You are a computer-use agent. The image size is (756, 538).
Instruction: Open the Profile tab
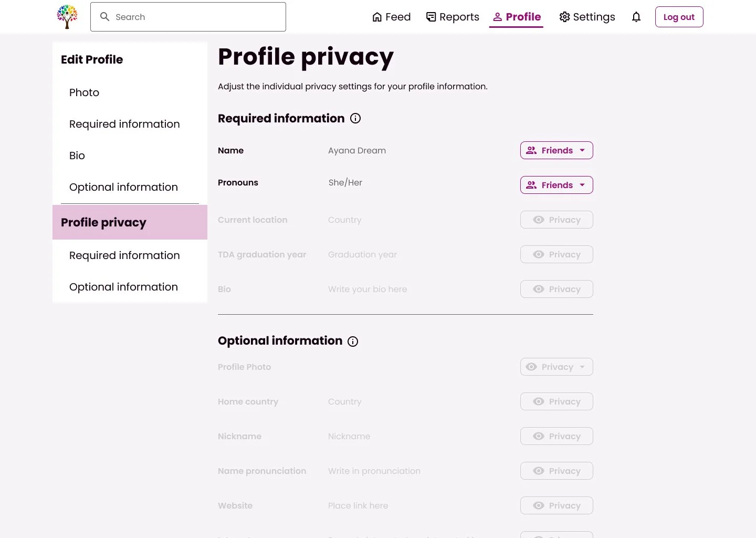tap(517, 17)
